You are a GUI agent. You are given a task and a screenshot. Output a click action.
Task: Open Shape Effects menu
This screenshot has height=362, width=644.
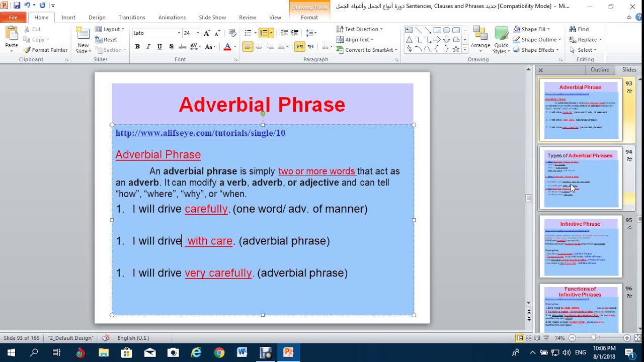[536, 50]
